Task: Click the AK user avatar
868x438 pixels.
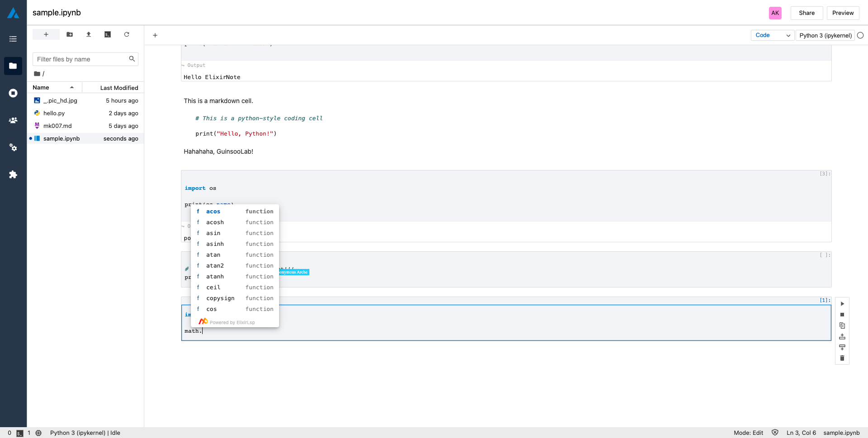Action: pos(775,13)
